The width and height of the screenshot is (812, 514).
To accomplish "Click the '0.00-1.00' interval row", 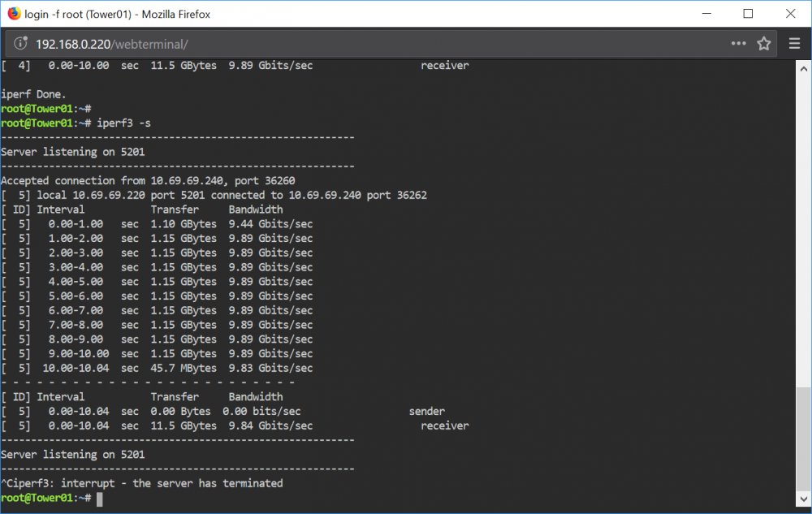I will point(157,224).
